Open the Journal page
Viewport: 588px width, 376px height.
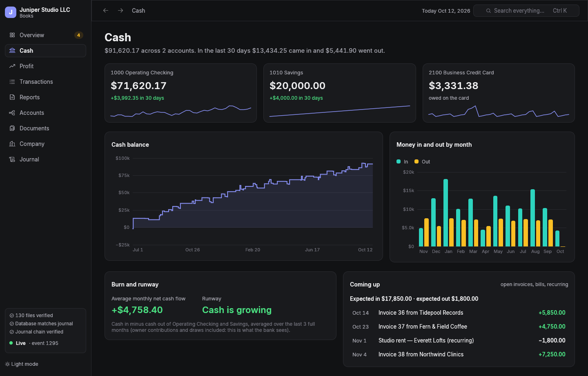45,159
